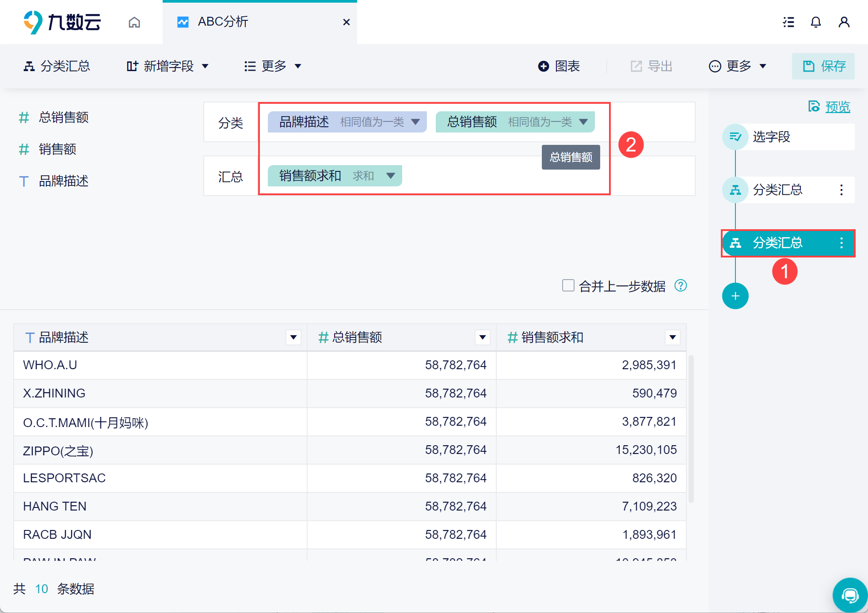Click the table's vertical scrollbar
Viewport: 868px width, 613px height.
pyautogui.click(x=691, y=428)
